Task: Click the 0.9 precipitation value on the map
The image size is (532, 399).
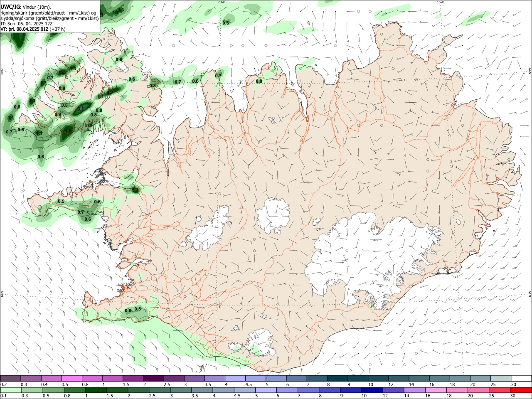Action: [x=89, y=126]
